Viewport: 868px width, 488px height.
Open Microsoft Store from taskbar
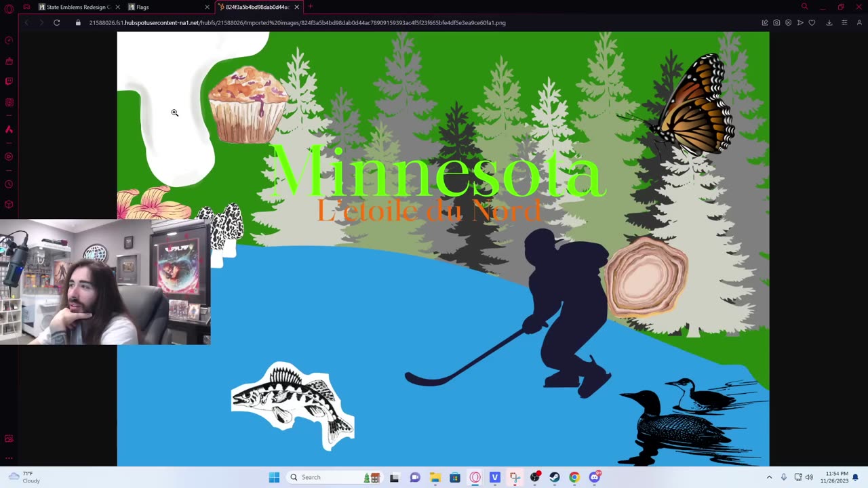tap(455, 477)
